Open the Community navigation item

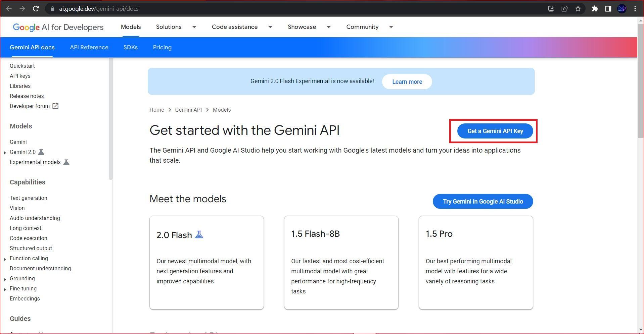pos(362,27)
